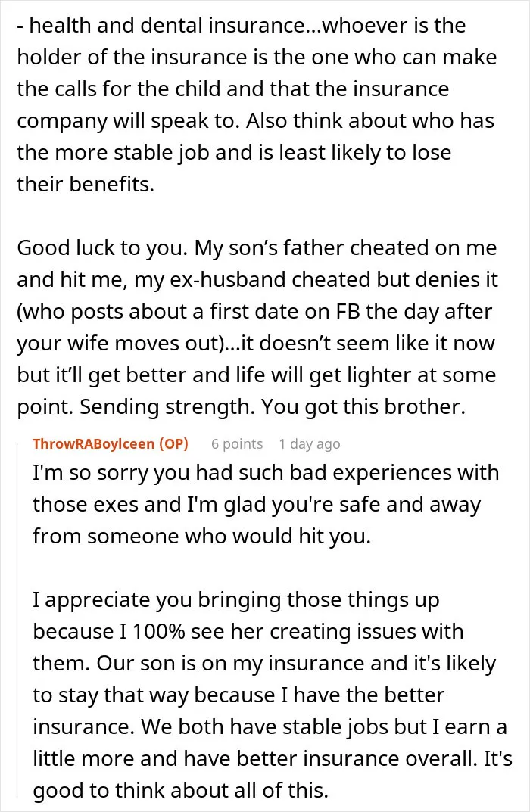Click the reply line starting 'I'm so sorry you had'
The image size is (530, 812).
click(x=266, y=472)
